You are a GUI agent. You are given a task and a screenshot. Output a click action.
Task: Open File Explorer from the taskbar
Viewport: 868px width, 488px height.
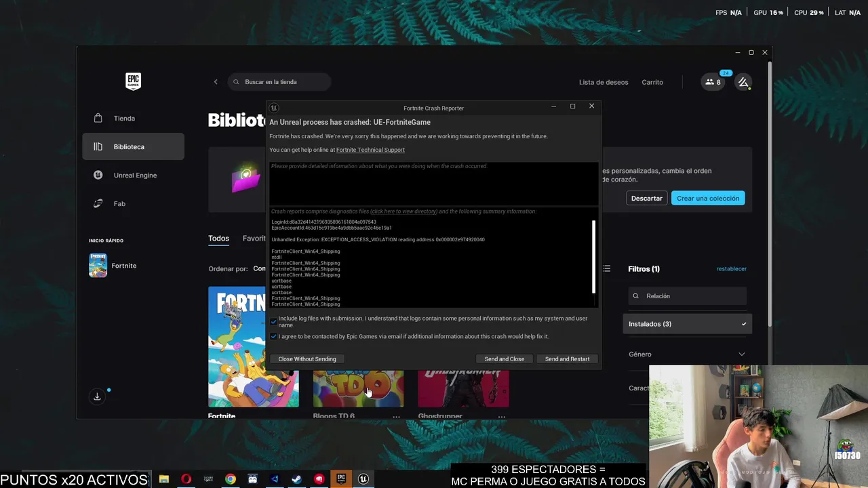[164, 479]
